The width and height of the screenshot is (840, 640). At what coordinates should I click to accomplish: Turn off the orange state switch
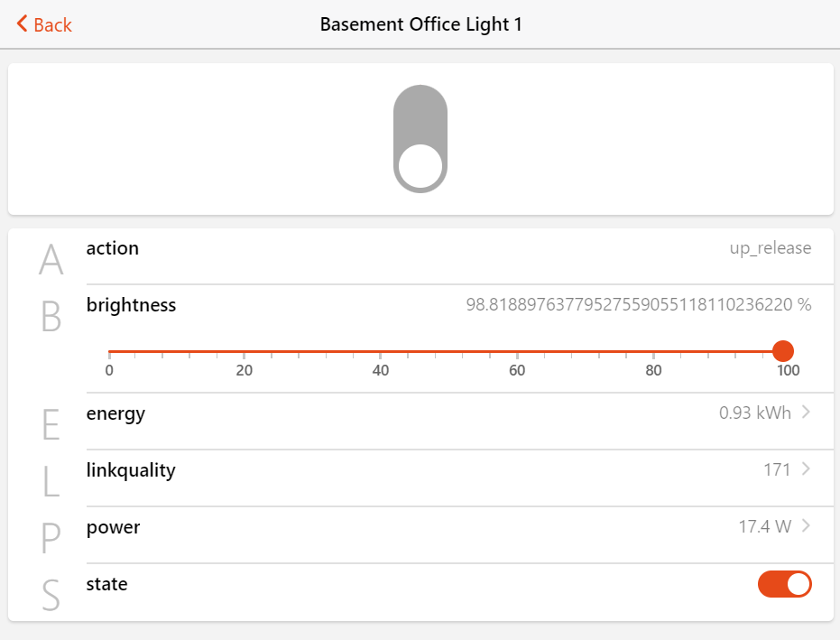click(785, 584)
